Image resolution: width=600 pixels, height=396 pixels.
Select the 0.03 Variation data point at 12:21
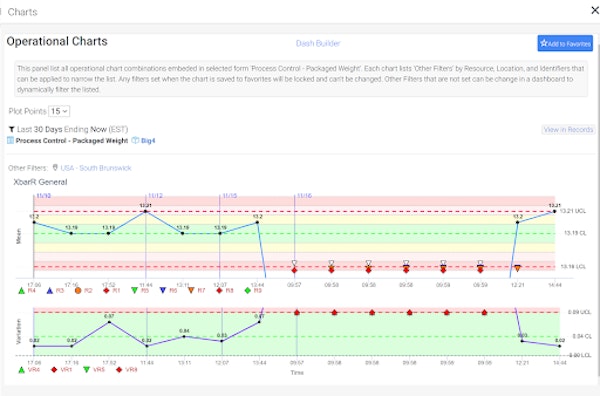[x=522, y=341]
